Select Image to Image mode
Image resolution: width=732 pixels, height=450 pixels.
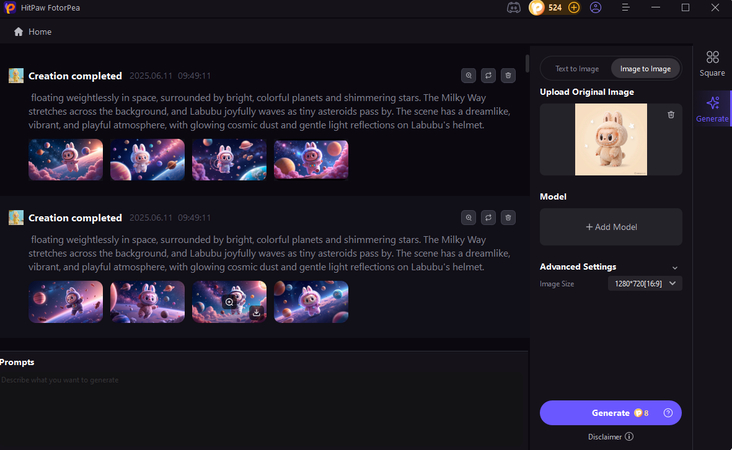coord(645,69)
